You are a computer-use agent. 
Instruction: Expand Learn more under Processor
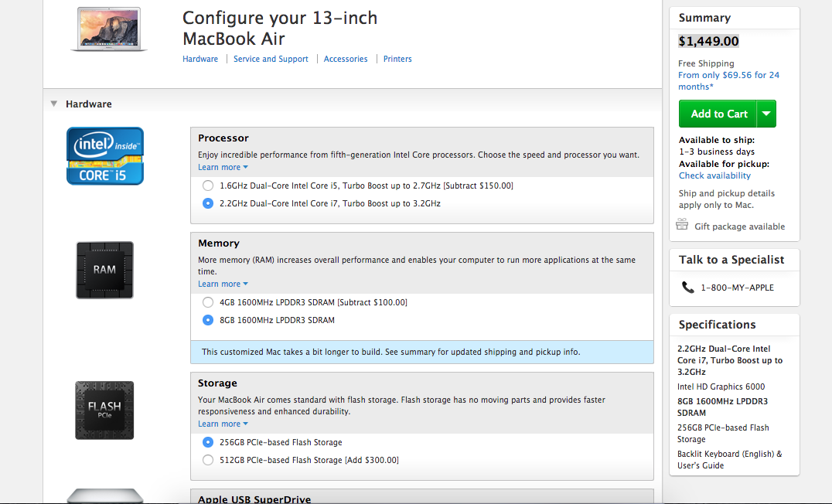tap(223, 167)
